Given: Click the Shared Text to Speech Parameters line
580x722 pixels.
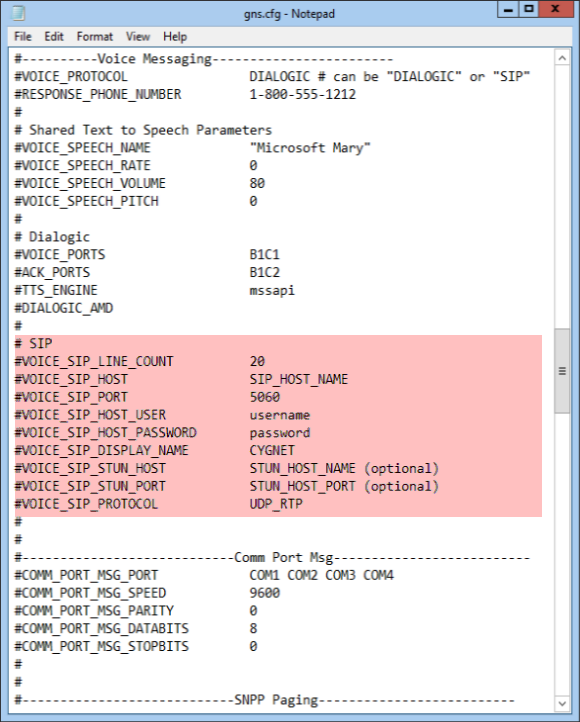Looking at the screenshot, I should point(143,130).
